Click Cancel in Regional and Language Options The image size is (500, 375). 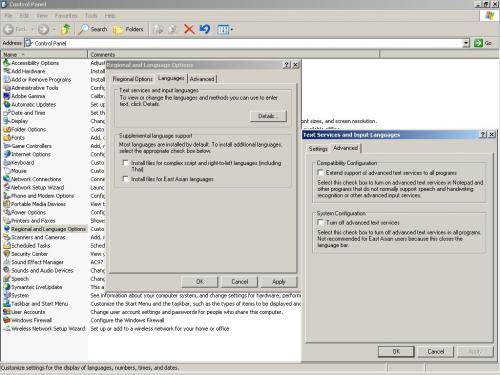pyautogui.click(x=240, y=282)
